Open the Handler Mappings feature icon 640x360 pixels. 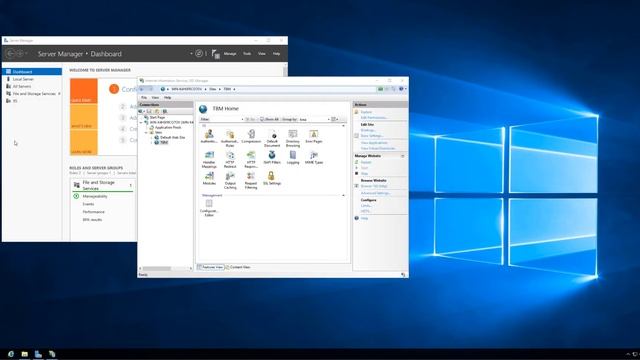(x=209, y=160)
